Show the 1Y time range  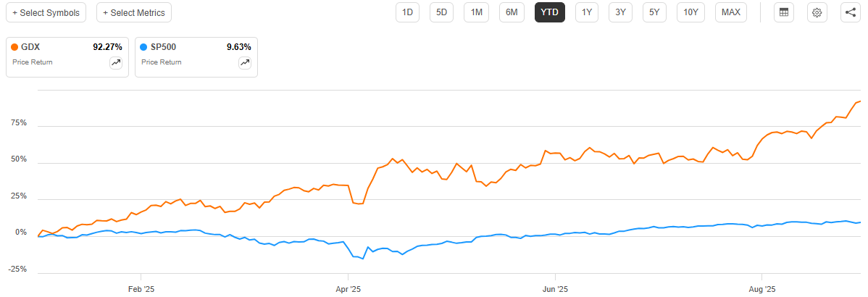[x=587, y=12]
